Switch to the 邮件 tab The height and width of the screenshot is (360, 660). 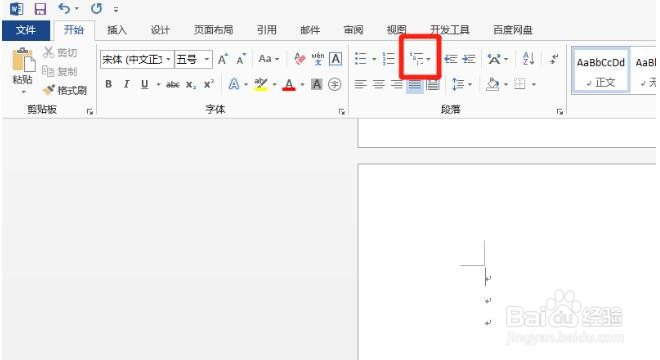tap(310, 30)
